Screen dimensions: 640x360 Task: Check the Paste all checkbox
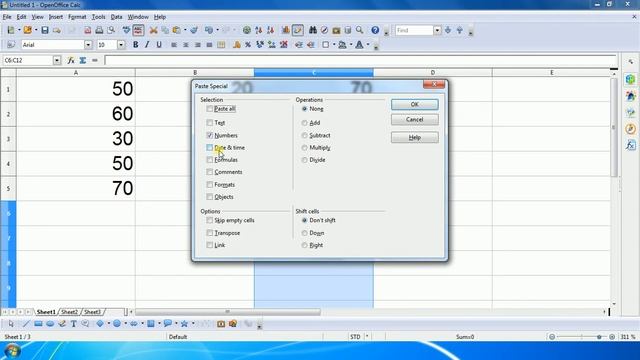pos(210,109)
